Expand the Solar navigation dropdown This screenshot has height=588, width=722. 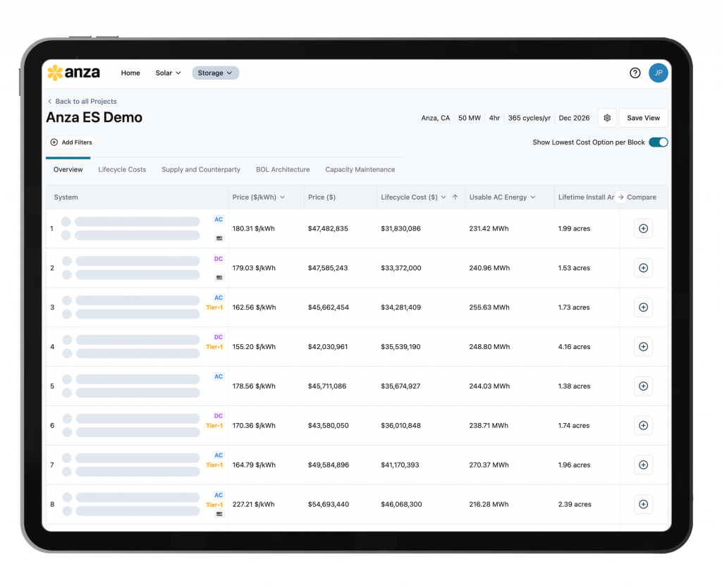pos(169,73)
